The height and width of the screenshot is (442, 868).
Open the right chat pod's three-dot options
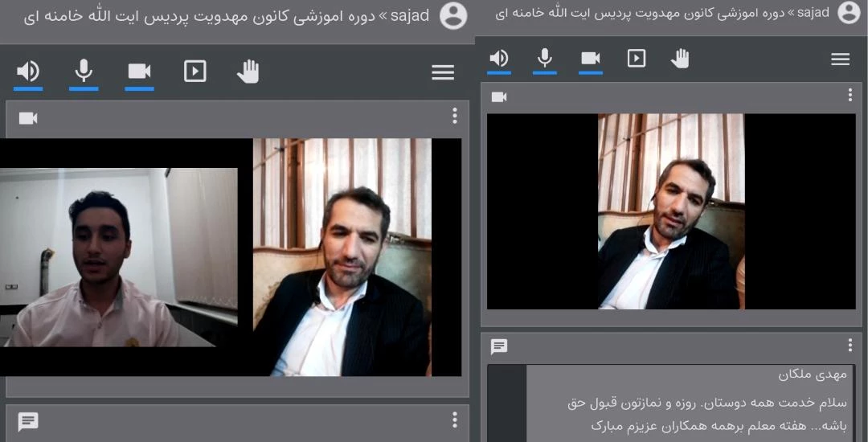pyautogui.click(x=850, y=346)
